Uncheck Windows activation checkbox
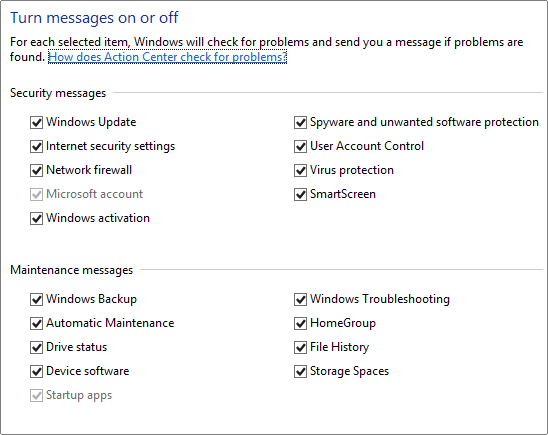The height and width of the screenshot is (435, 548). pos(36,218)
